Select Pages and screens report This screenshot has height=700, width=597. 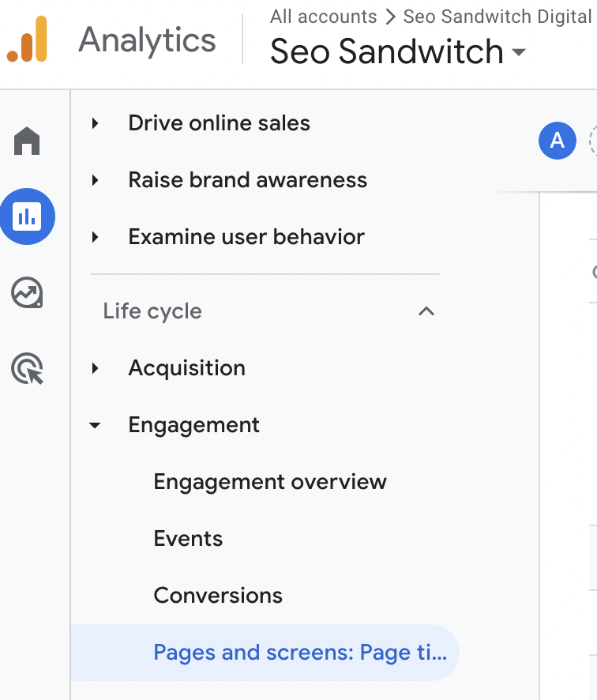pos(300,653)
